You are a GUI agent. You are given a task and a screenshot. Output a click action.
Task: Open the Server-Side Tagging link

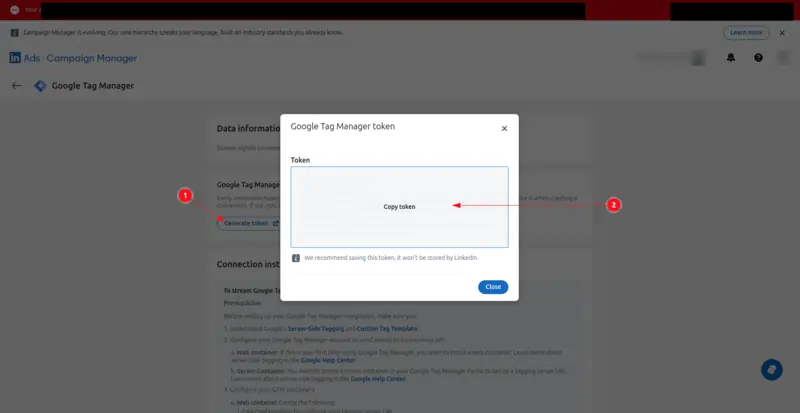pyautogui.click(x=318, y=329)
